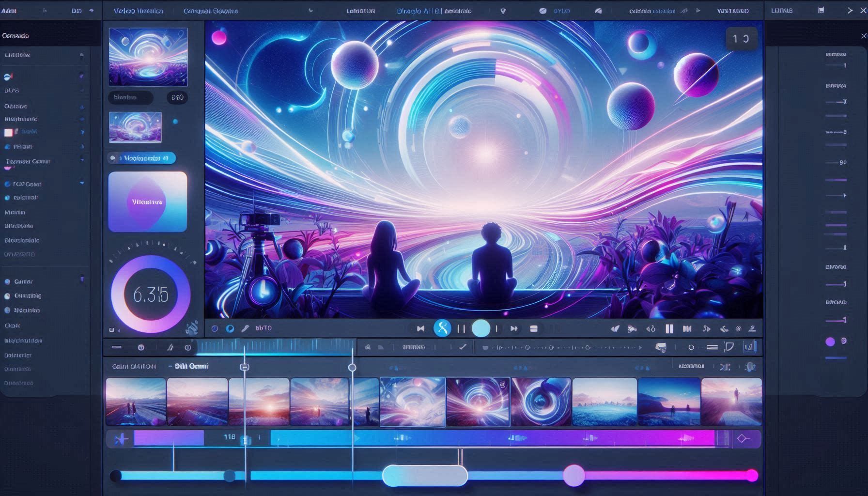
Task: Expand the purple arrow on the 'Gutter' sidebar row
Action: coord(82,279)
